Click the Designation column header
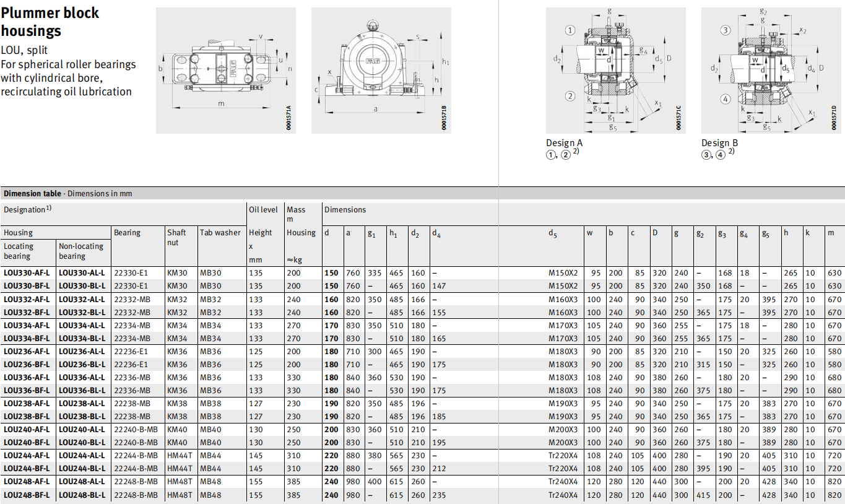Viewport: 845px width, 504px height. tap(27, 210)
